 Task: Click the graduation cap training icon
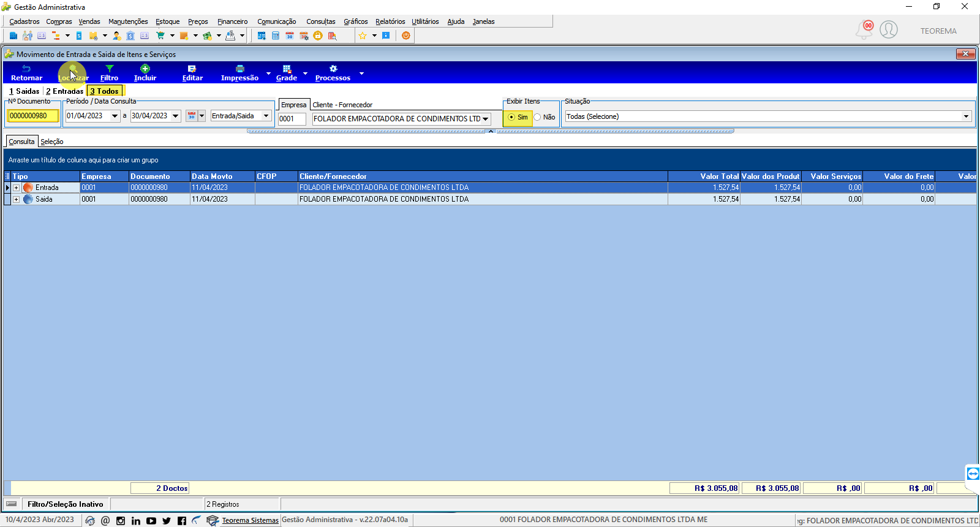pyautogui.click(x=213, y=520)
